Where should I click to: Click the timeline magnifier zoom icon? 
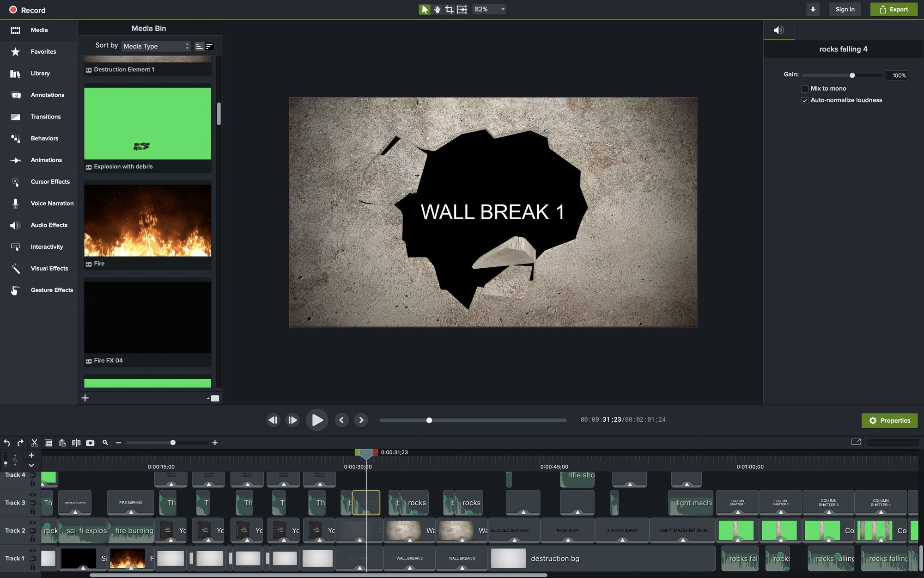tap(105, 443)
